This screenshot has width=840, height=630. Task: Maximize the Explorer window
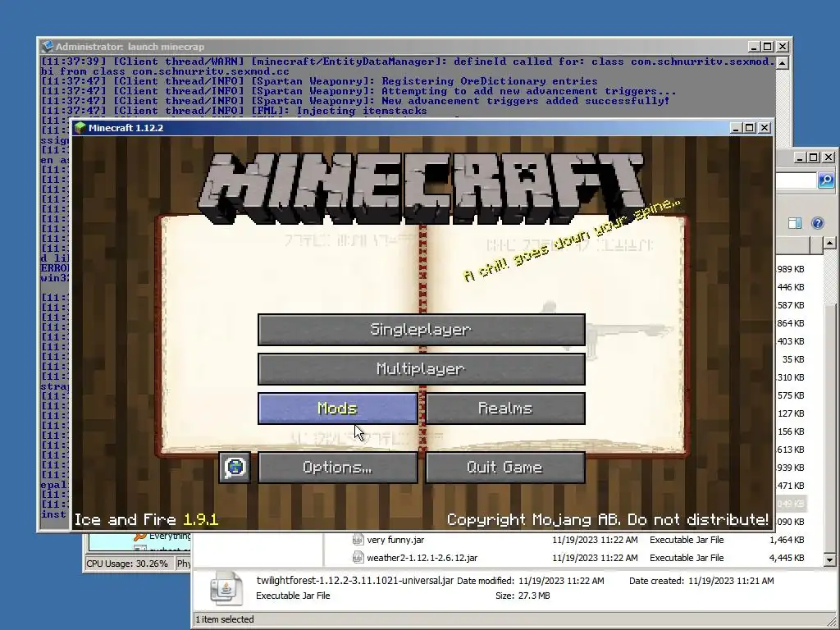(x=813, y=157)
